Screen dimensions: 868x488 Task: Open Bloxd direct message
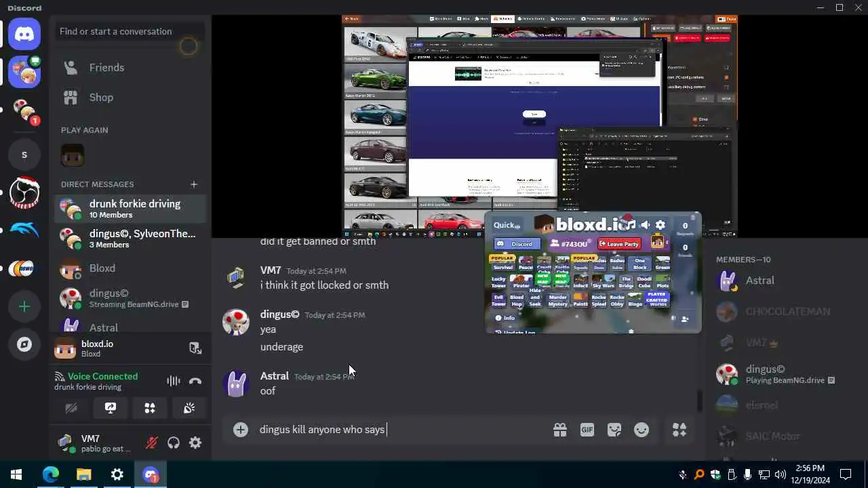pos(130,268)
